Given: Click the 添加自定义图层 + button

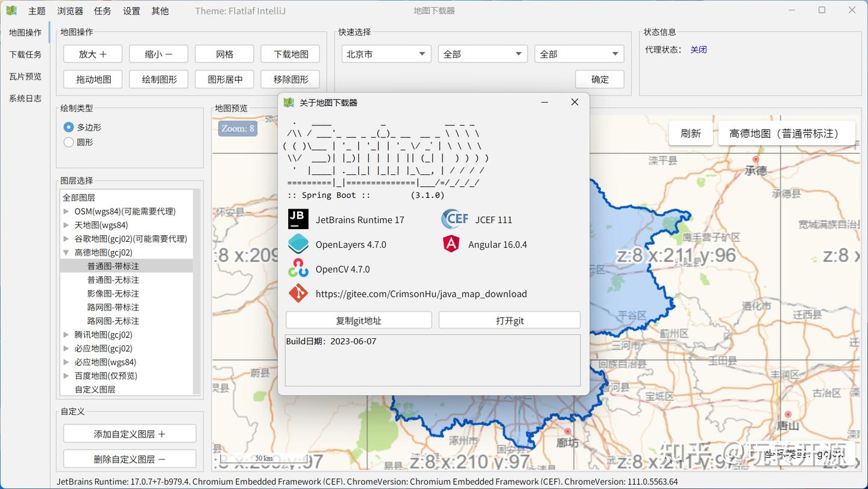Looking at the screenshot, I should [130, 434].
